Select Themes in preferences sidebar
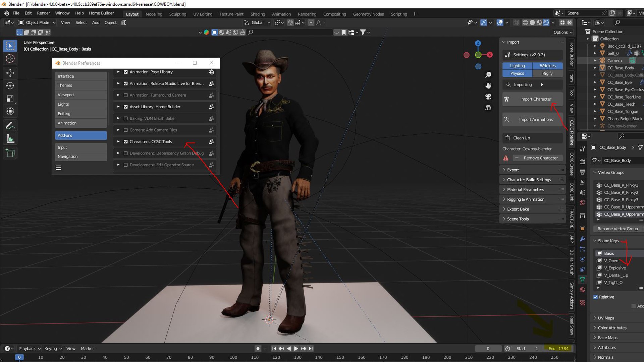The width and height of the screenshot is (644, 362). pos(81,85)
